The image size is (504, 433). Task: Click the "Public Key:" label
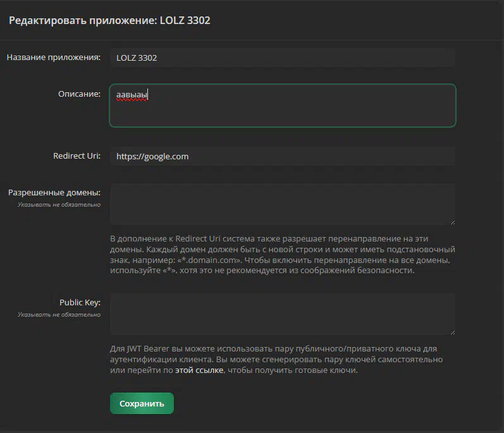coord(80,302)
